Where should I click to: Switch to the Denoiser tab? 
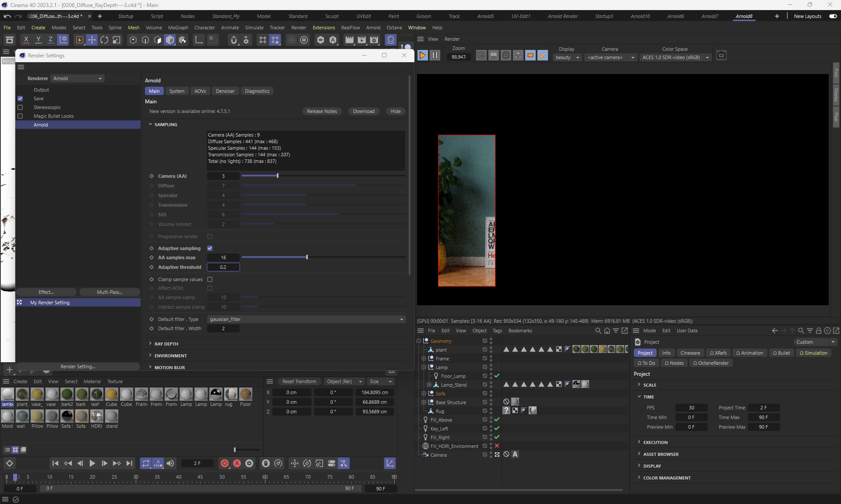225,91
